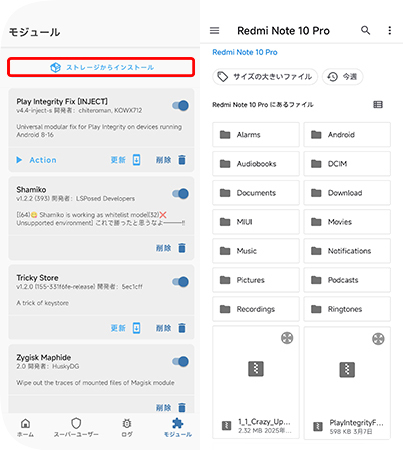Image resolution: width=403 pixels, height=450 pixels.
Task: Open the スーパーユーザー shield tab
Action: point(76,428)
